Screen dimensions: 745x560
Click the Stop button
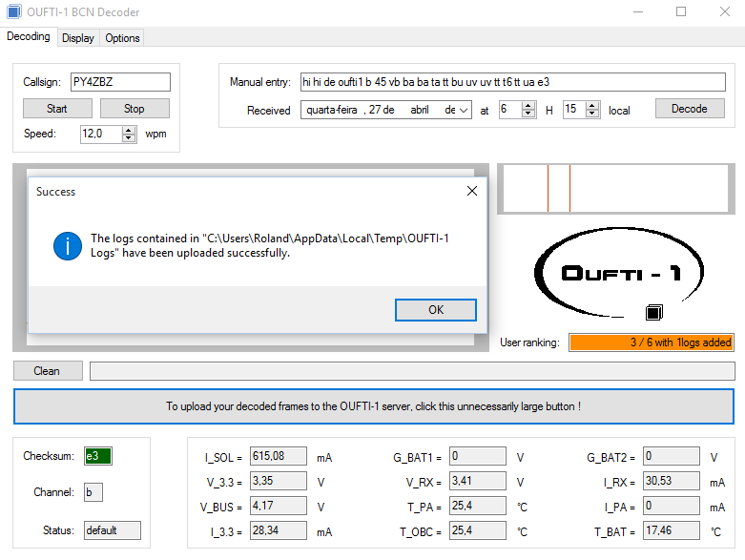pos(135,109)
